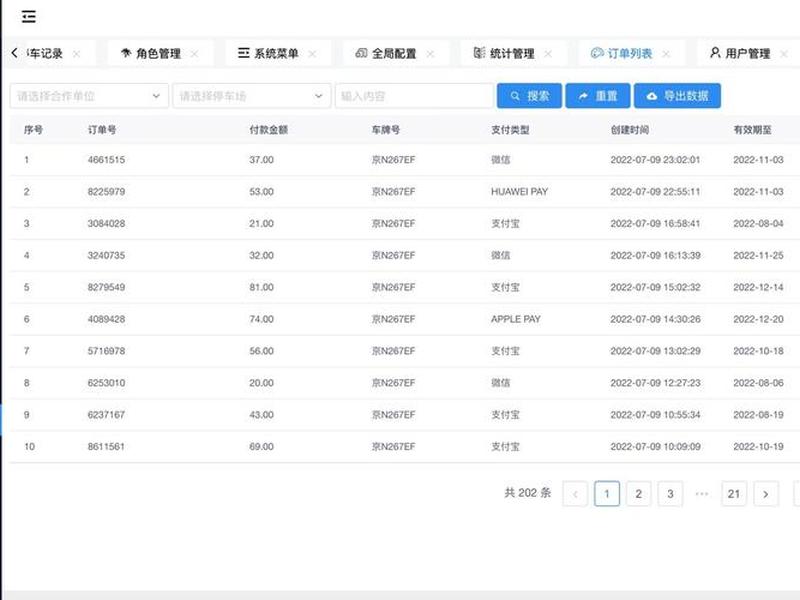
Task: Collapse the sidebar with the hamburger icon
Action: click(29, 17)
